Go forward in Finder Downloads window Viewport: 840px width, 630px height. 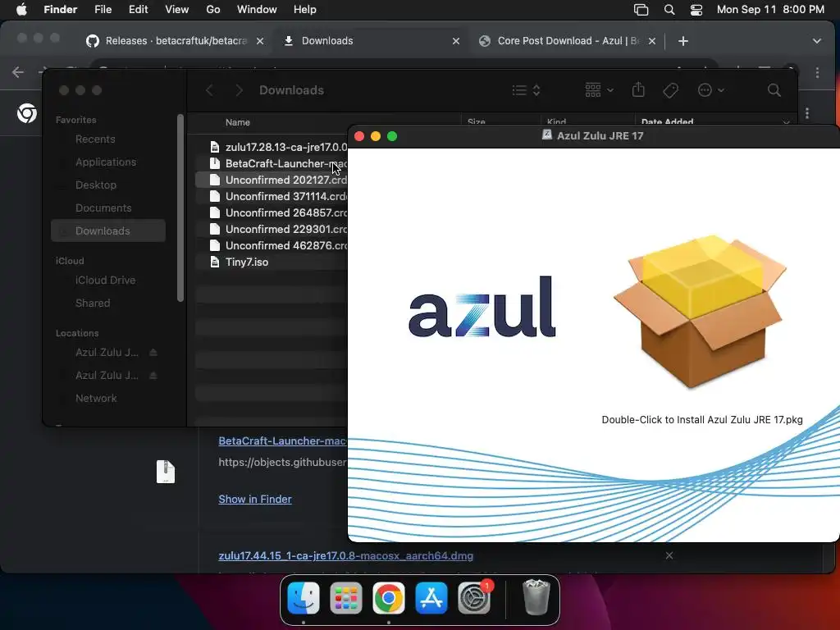tap(239, 90)
